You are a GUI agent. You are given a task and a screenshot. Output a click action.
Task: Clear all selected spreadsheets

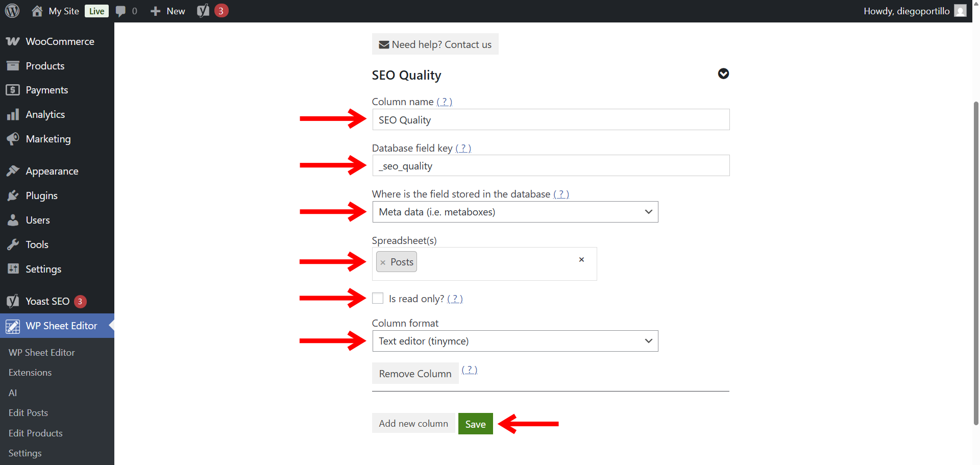click(x=581, y=260)
